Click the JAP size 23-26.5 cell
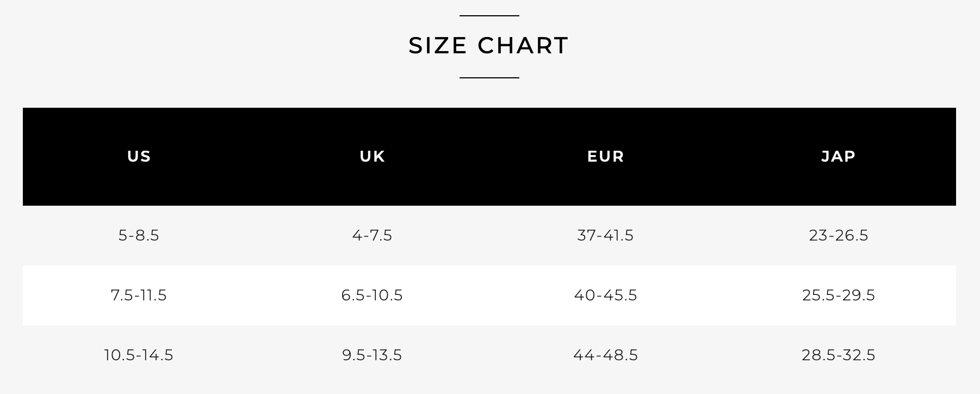 [x=839, y=235]
